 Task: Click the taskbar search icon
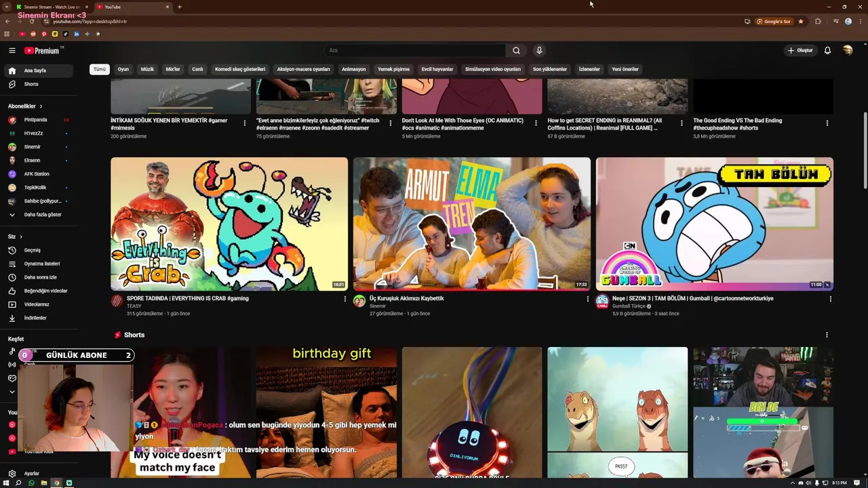(18, 483)
